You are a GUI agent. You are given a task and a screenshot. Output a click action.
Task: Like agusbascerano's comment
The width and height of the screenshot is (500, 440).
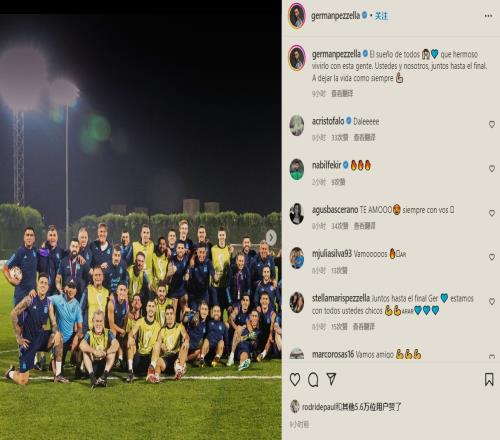click(x=492, y=213)
